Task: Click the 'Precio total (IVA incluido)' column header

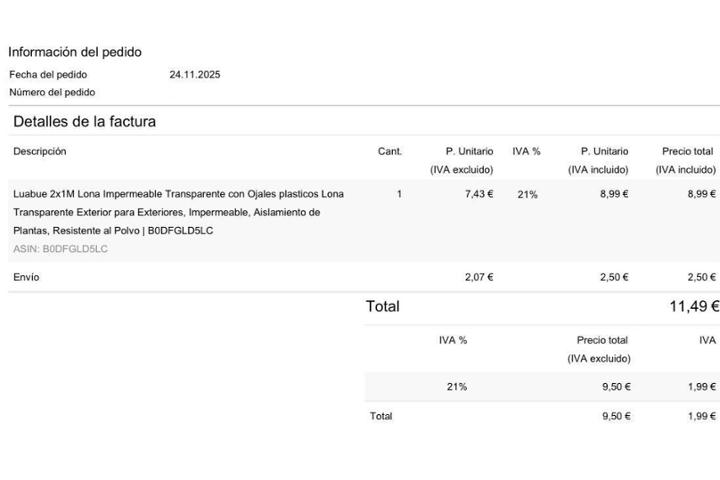Action: click(x=687, y=160)
